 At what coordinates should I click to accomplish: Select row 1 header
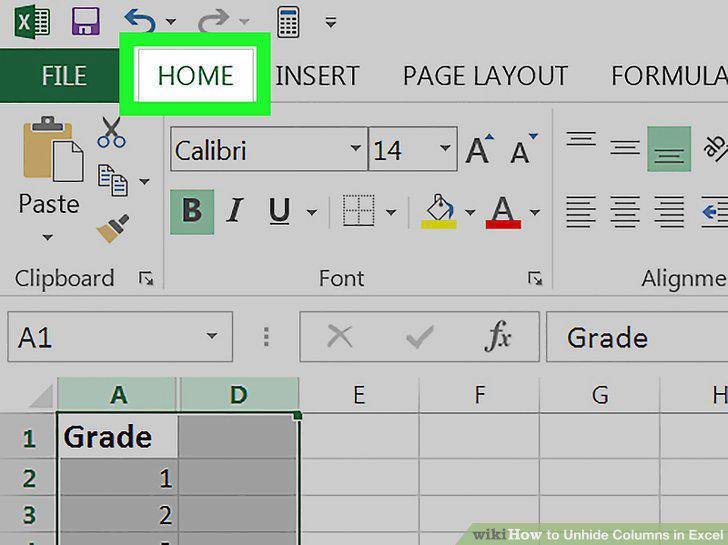[x=28, y=437]
